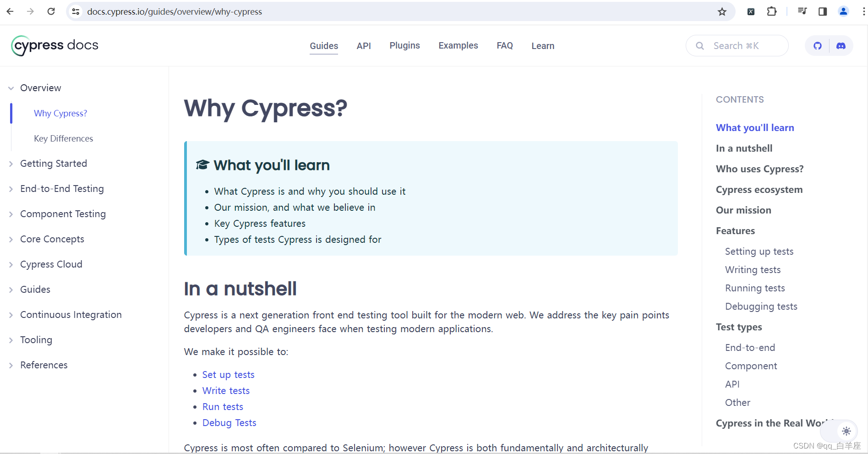Collapse the Overview sidebar section
Image resolution: width=868 pixels, height=454 pixels.
tap(11, 88)
